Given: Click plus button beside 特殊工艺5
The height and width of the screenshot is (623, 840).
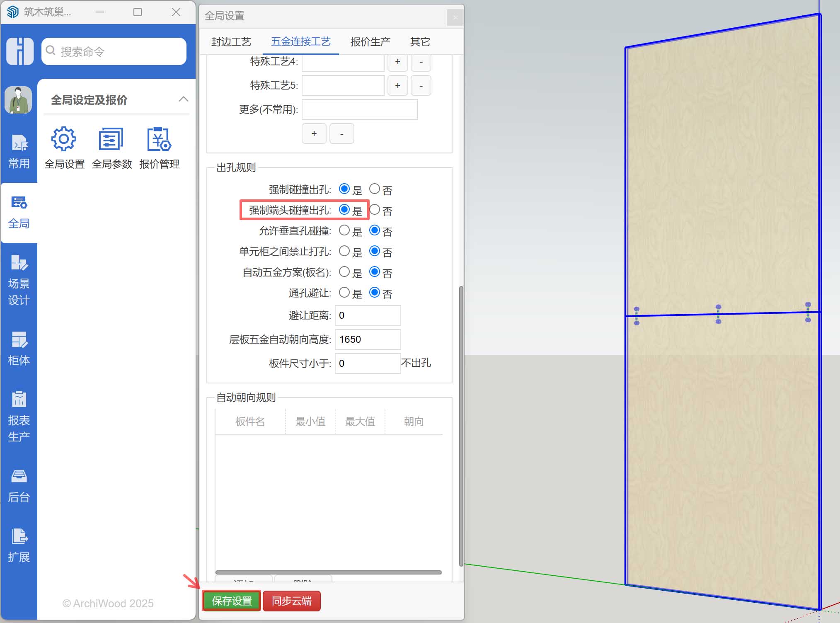Looking at the screenshot, I should click(x=397, y=85).
